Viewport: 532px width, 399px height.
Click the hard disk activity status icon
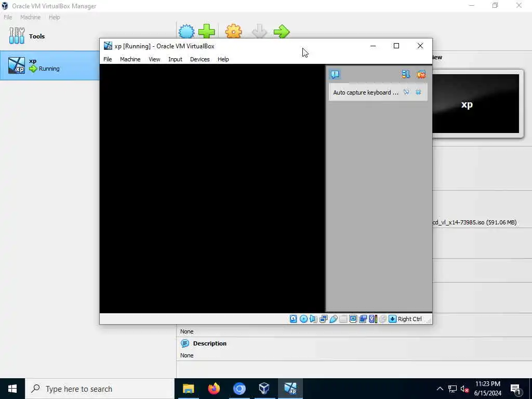(x=293, y=319)
